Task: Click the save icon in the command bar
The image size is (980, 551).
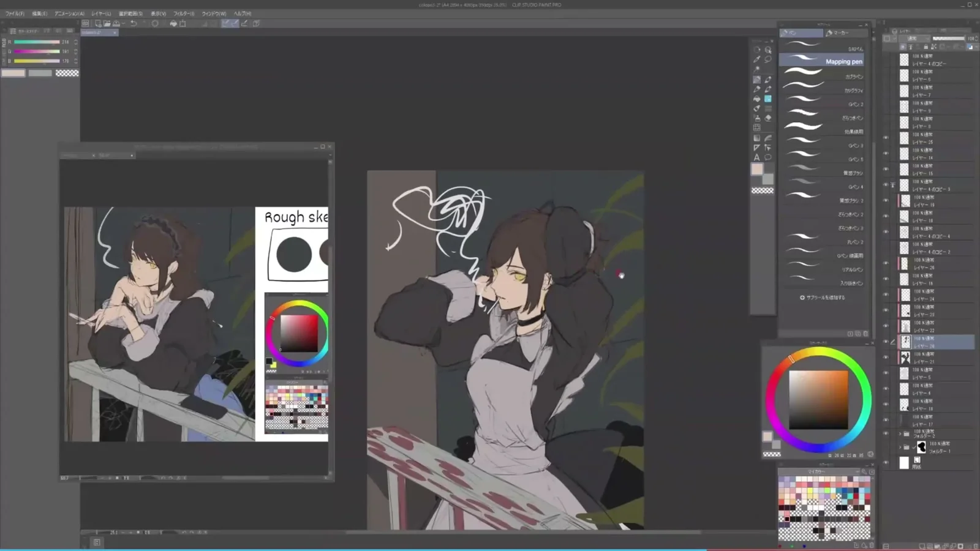Action: (x=116, y=23)
